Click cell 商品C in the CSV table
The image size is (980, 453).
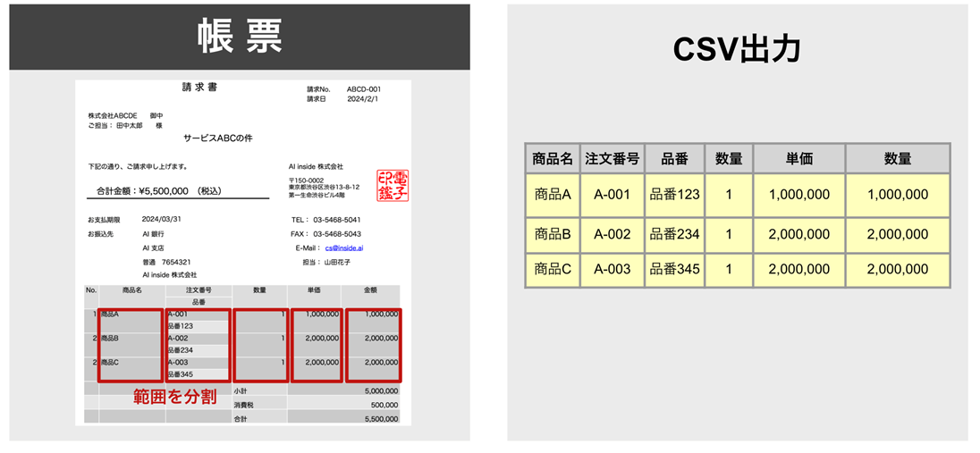pyautogui.click(x=552, y=269)
